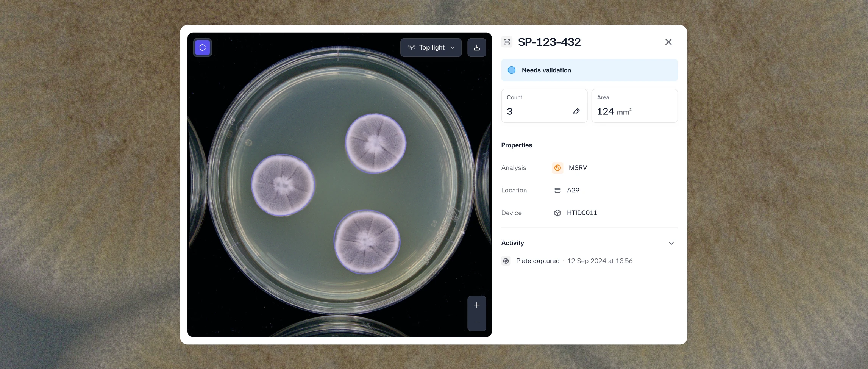Click the Analysis label
Image resolution: width=868 pixels, height=369 pixels.
click(x=514, y=168)
